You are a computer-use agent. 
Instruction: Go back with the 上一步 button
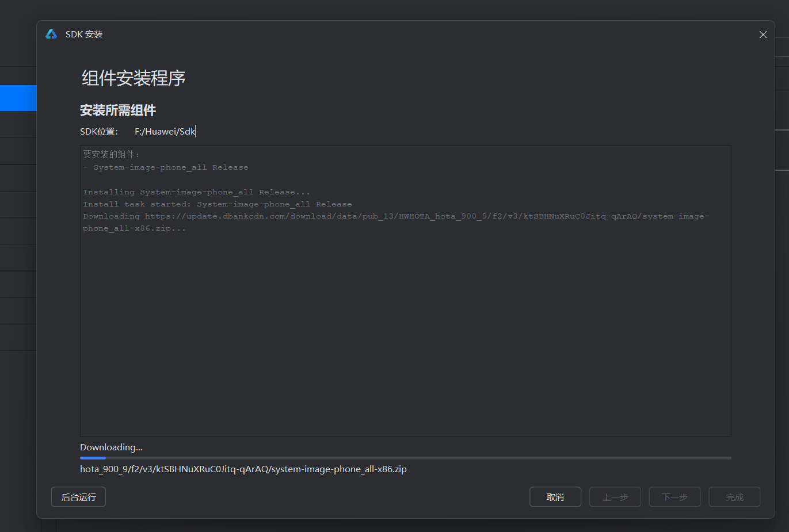coord(615,497)
